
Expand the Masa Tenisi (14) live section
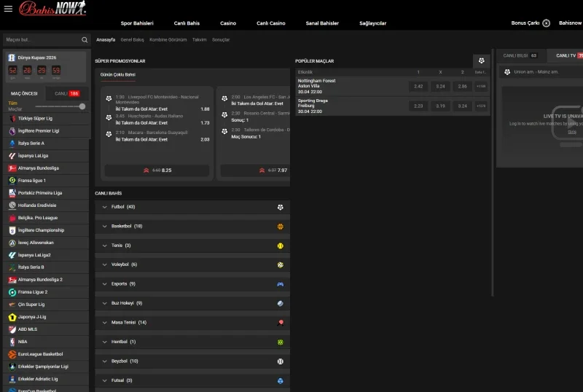[192, 323]
